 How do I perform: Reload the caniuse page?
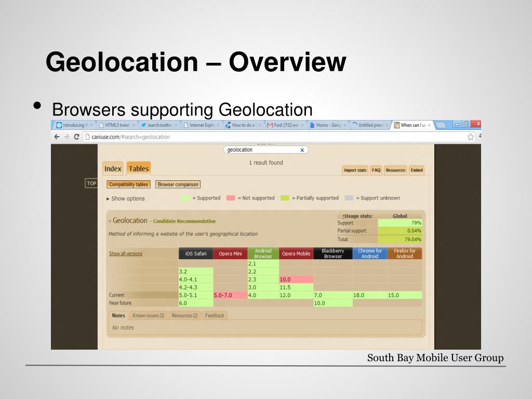(77, 137)
